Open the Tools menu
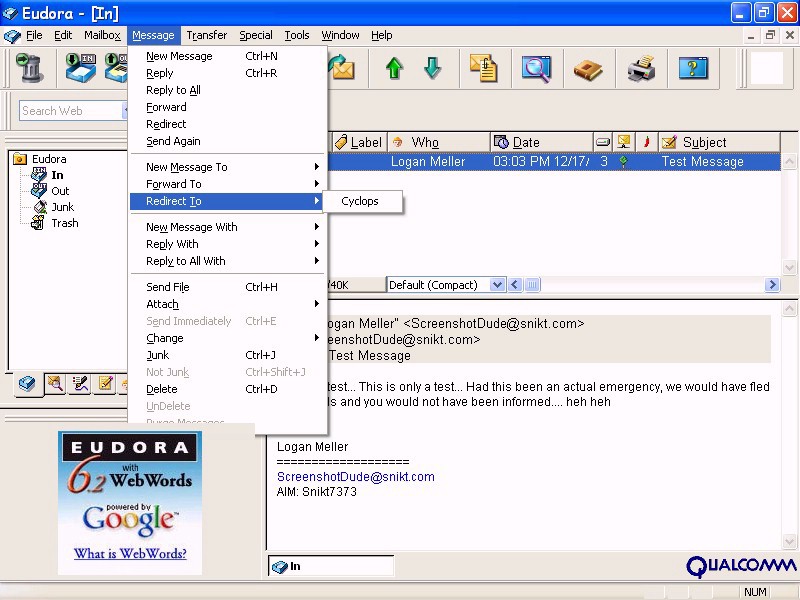This screenshot has width=800, height=600. (297, 35)
